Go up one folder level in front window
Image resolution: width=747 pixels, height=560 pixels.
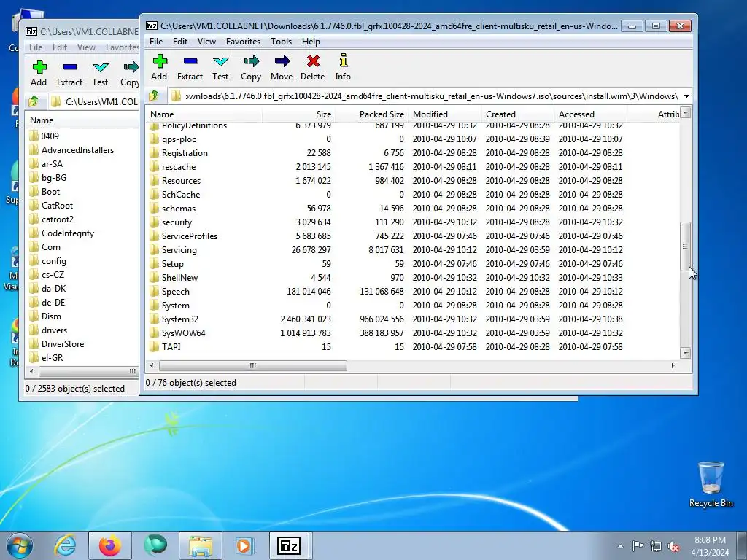pos(154,96)
